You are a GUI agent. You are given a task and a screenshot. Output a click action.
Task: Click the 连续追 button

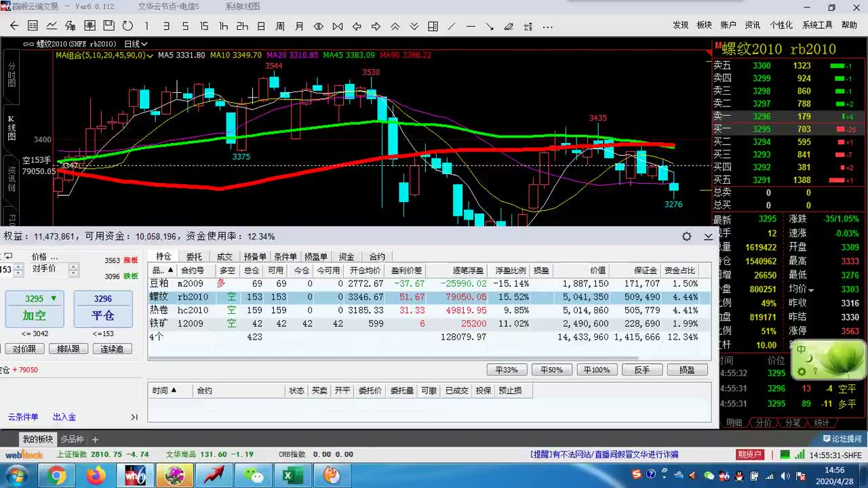coord(112,349)
